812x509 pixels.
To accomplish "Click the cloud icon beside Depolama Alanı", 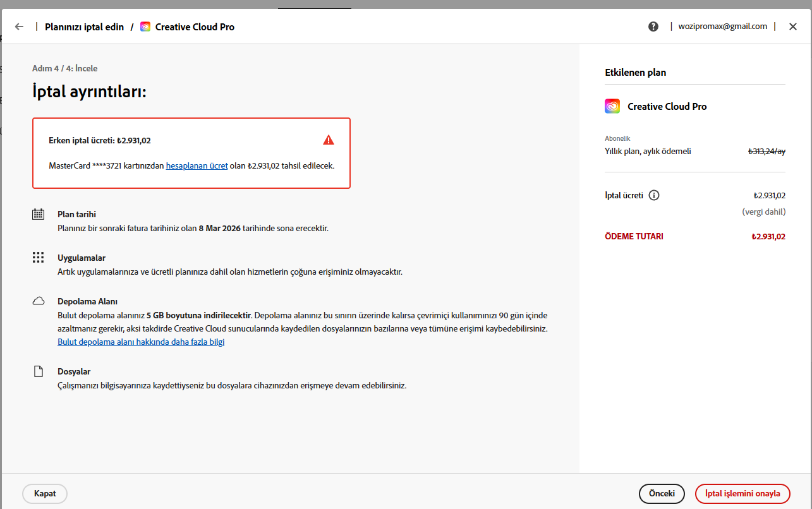I will 39,301.
